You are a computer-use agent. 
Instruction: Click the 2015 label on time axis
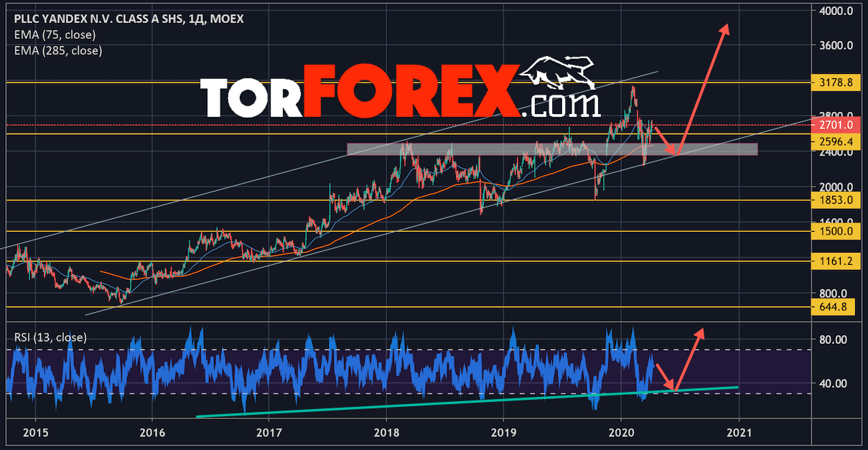coord(35,431)
